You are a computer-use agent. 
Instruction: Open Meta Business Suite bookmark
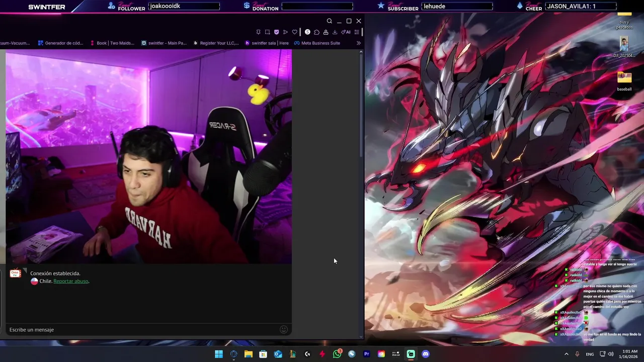point(317,43)
